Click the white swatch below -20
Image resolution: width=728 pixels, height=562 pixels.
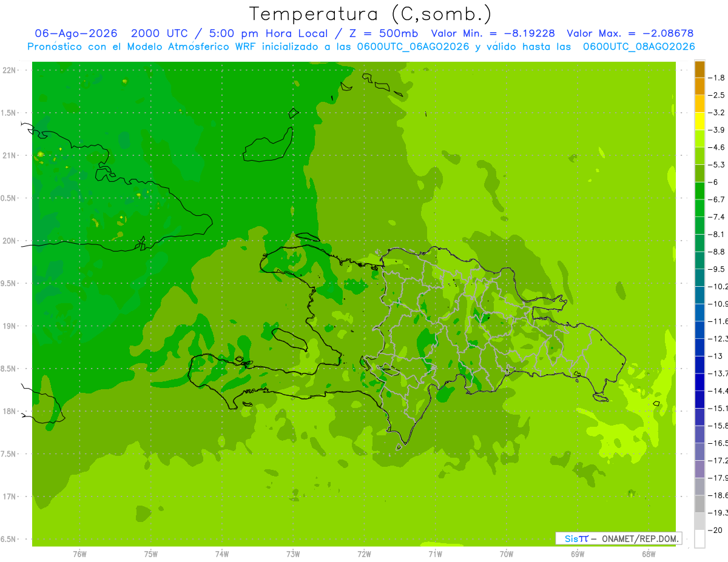click(699, 539)
